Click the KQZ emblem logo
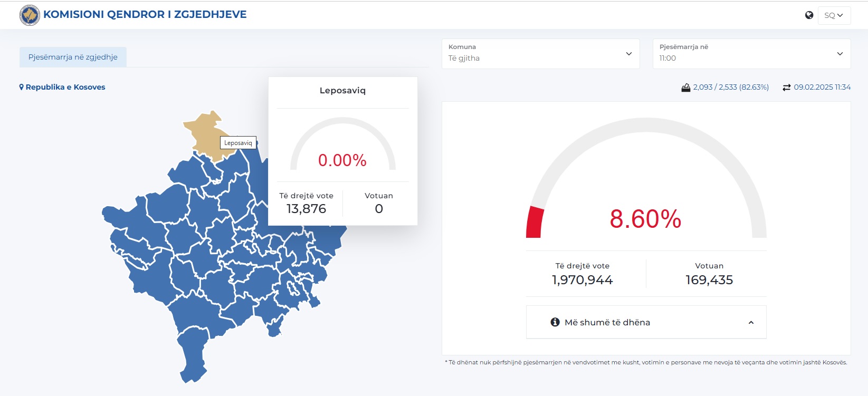868x396 pixels. [30, 15]
